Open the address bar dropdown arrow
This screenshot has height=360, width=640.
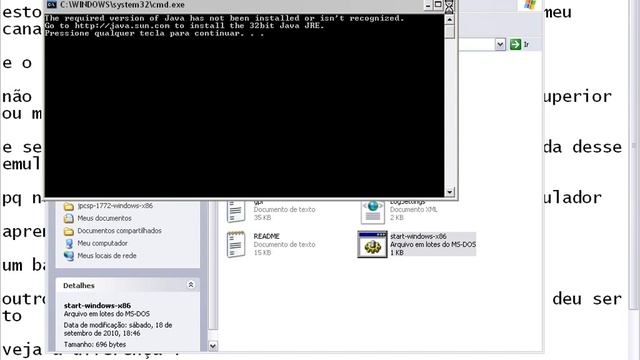tap(500, 44)
